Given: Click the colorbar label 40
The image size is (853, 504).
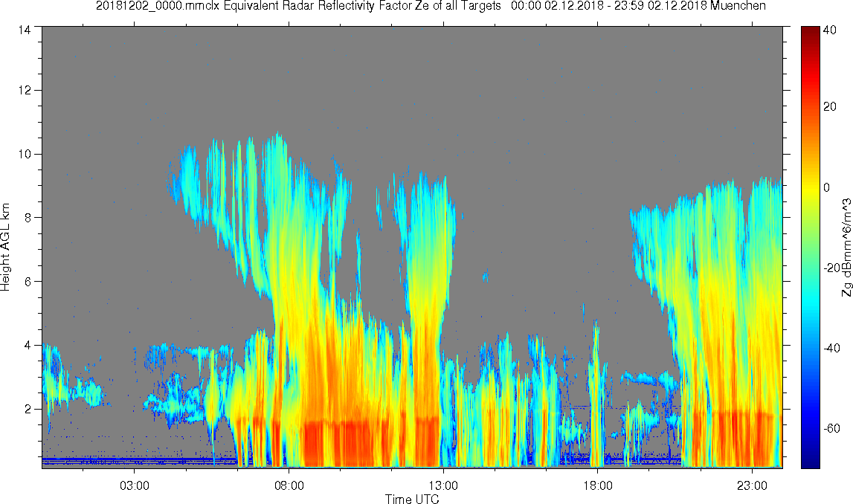Looking at the screenshot, I should [x=830, y=30].
